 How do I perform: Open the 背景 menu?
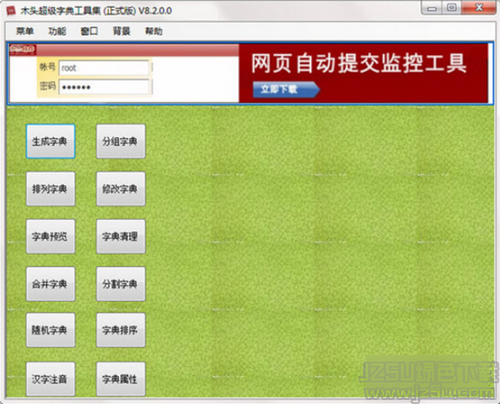click(122, 31)
